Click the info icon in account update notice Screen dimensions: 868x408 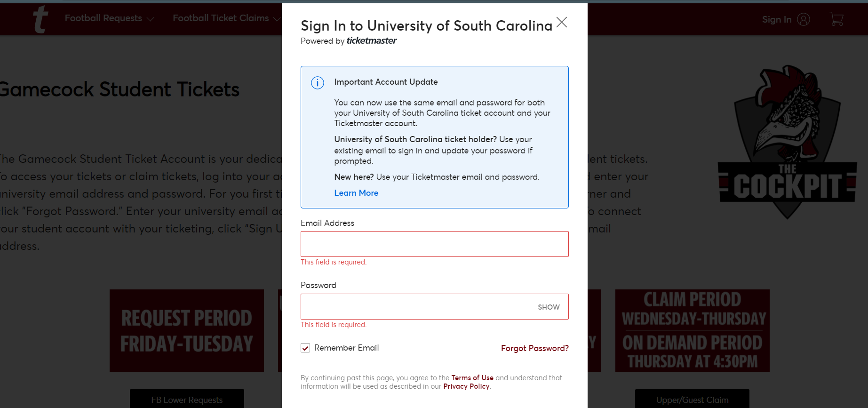(318, 83)
